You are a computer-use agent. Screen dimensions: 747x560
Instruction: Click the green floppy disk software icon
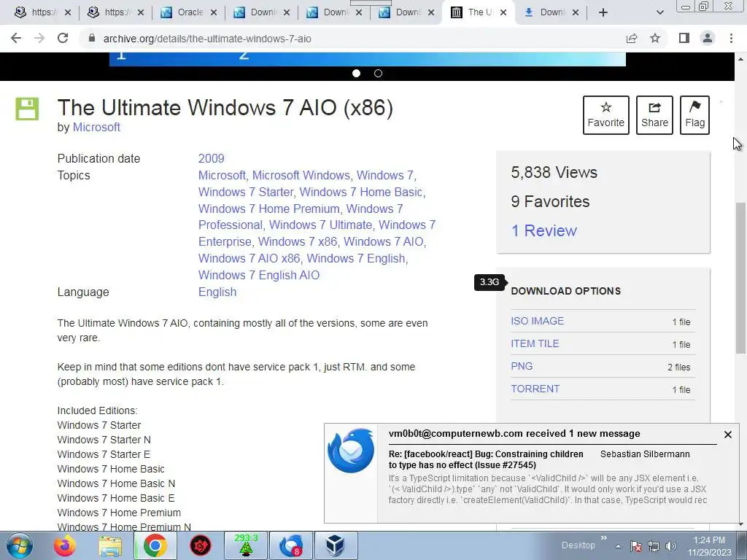point(27,109)
